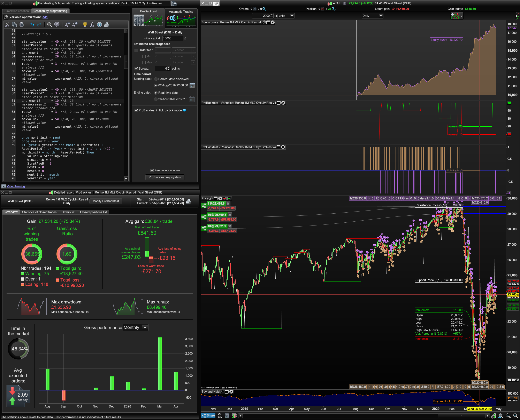Print the detailed report using printer icon
520x420 pixels.
coord(189,201)
